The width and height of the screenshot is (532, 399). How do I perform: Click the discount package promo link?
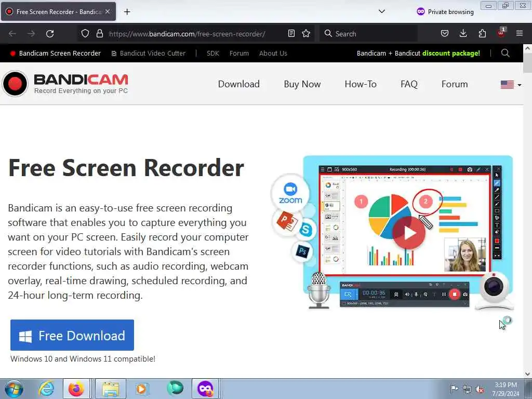(418, 54)
